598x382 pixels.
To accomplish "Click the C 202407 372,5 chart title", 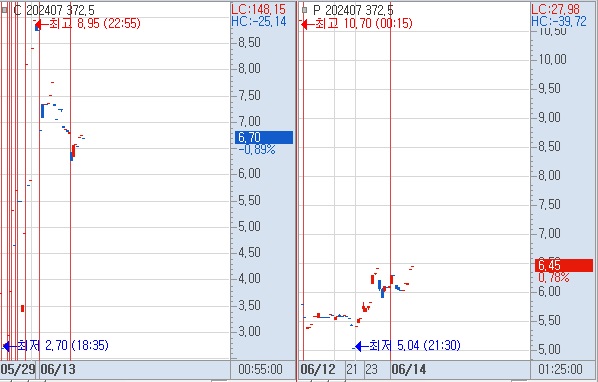I will (x=54, y=10).
